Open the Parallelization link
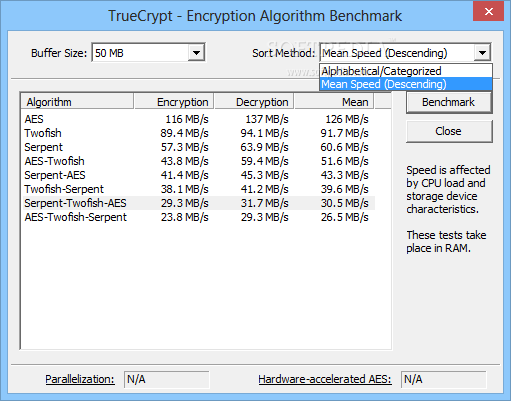The height and width of the screenshot is (401, 511). [x=80, y=379]
